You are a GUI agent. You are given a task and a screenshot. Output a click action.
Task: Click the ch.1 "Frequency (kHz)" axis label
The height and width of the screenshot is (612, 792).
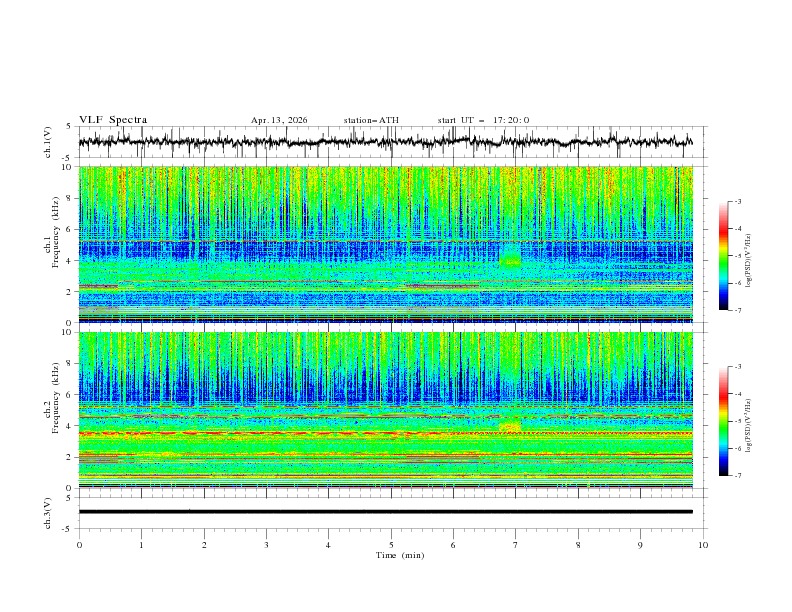(x=56, y=230)
